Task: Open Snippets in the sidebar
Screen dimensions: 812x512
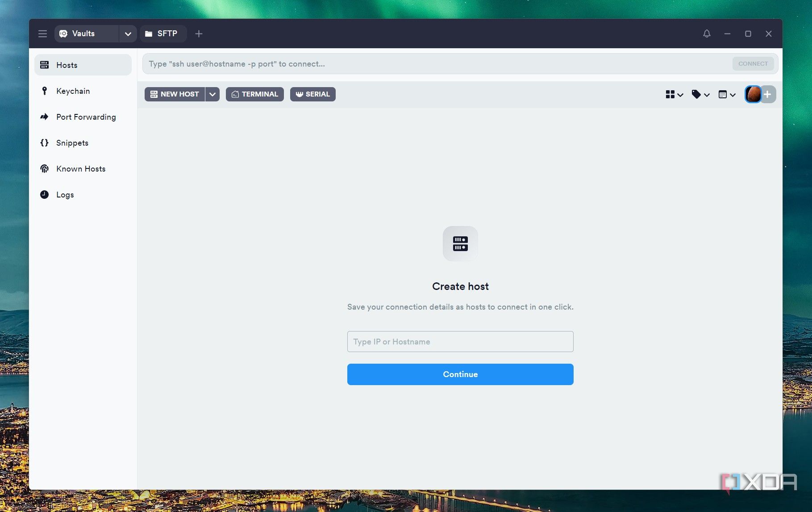Action: (83, 143)
